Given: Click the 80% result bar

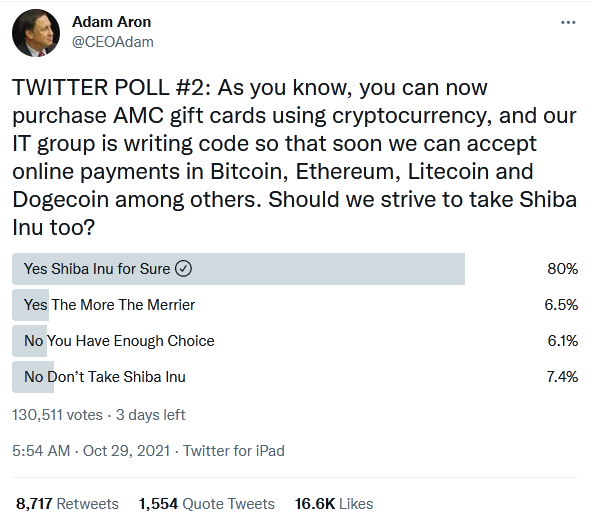Looking at the screenshot, I should click(238, 269).
